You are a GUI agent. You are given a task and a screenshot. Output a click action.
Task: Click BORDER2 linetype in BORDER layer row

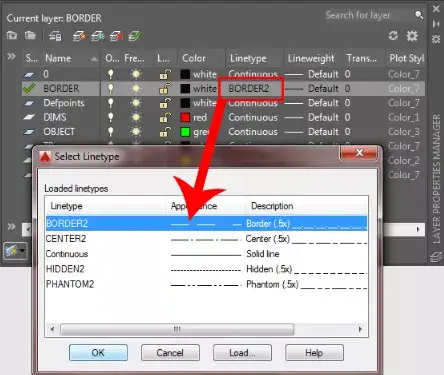coord(249,88)
